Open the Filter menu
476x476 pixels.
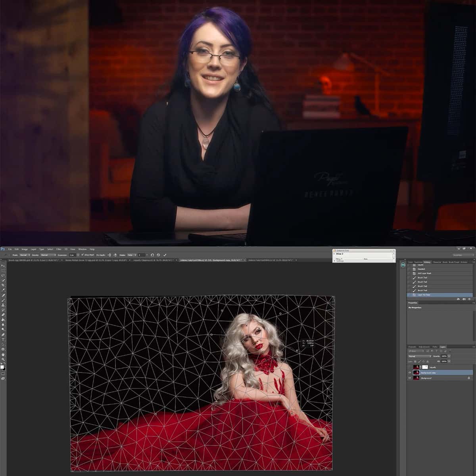[x=59, y=249]
